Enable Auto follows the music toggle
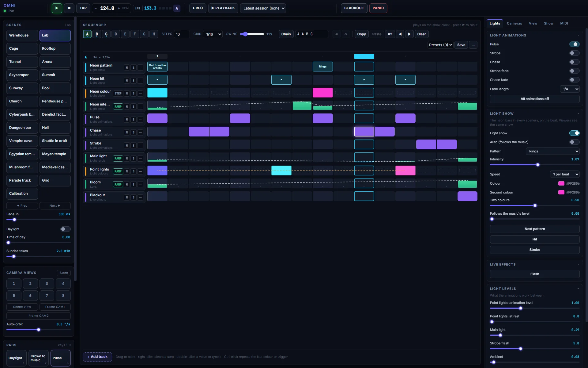588x368 pixels. click(x=574, y=142)
